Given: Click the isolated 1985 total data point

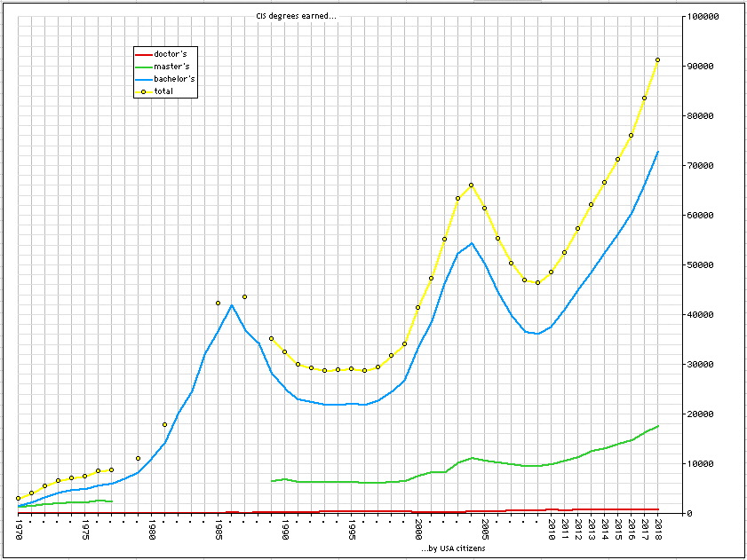Looking at the screenshot, I should 218,303.
